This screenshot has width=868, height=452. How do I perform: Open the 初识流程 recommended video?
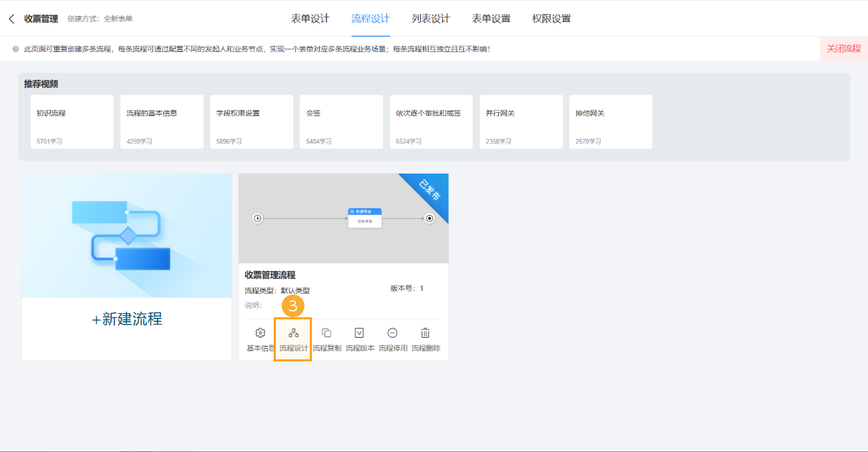click(71, 122)
